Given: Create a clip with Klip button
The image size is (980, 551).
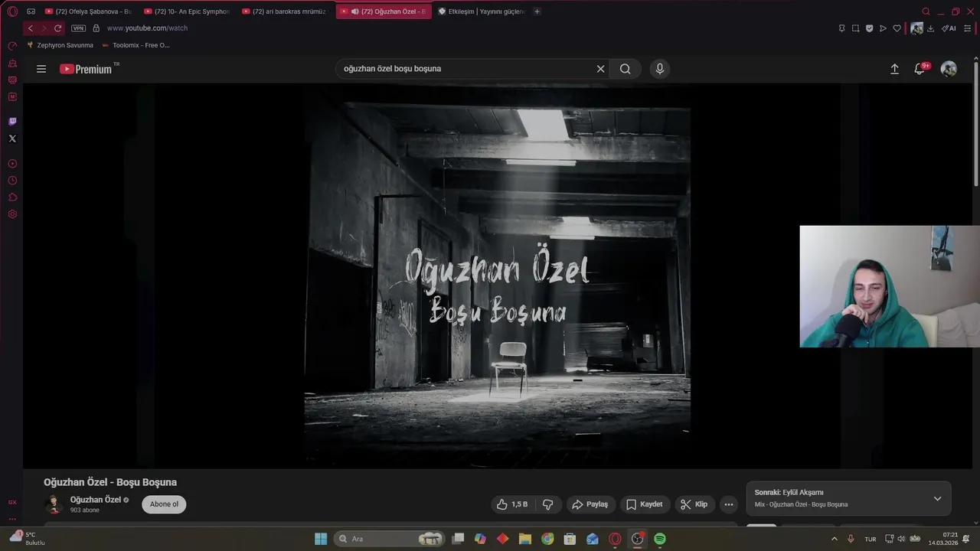Looking at the screenshot, I should pyautogui.click(x=694, y=504).
